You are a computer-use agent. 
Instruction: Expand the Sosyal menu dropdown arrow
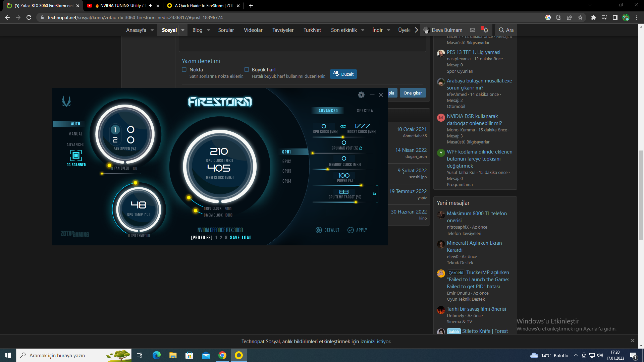coord(183,30)
